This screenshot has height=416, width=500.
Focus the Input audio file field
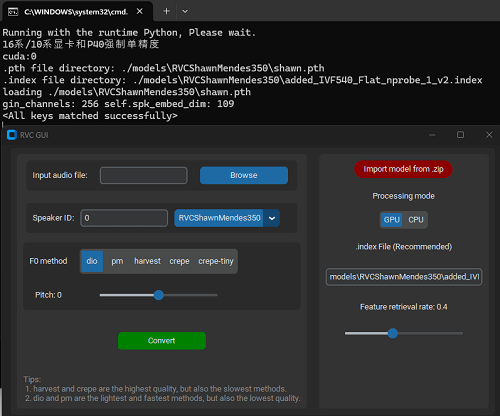coord(144,175)
